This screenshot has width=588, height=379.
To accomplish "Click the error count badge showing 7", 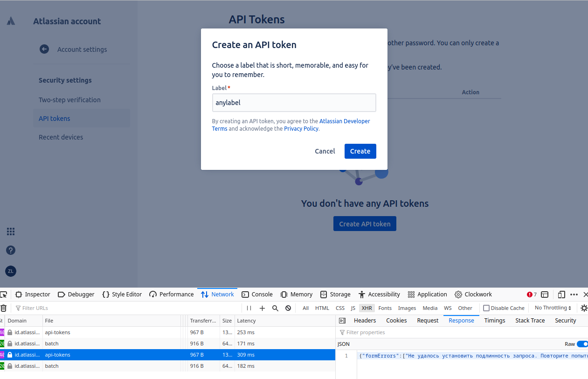I will point(532,295).
